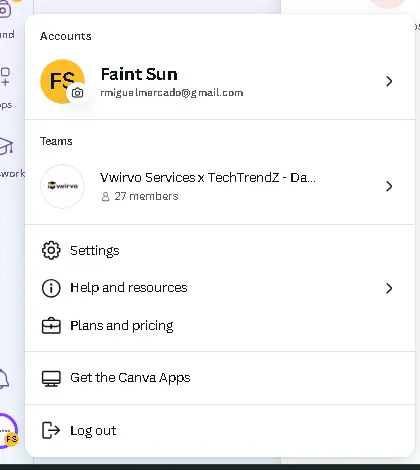Click the log out arrow icon
Screen dimensions: 420x470
(51, 430)
